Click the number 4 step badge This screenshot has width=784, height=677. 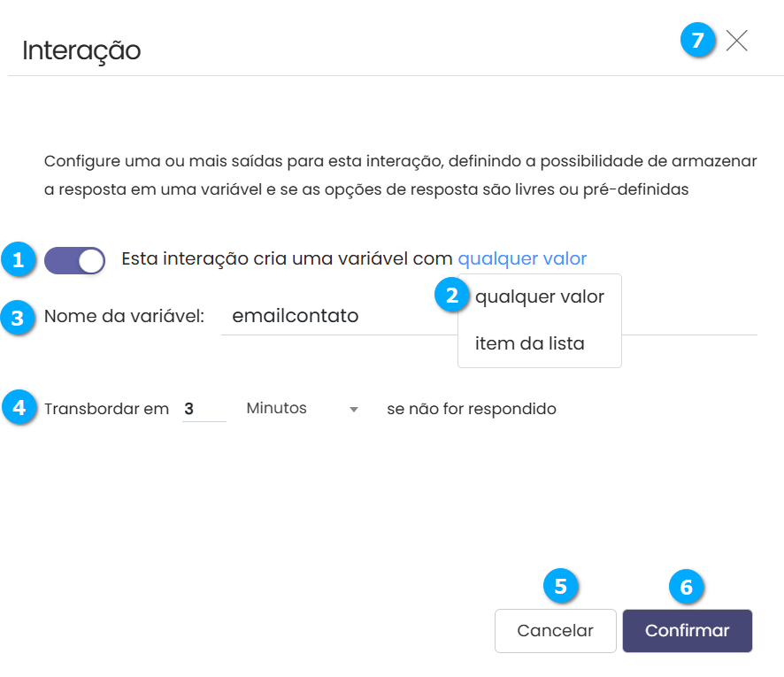click(17, 407)
